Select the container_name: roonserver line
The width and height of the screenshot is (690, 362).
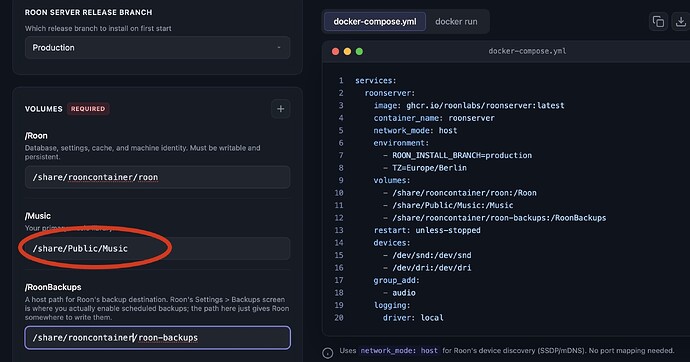(434, 118)
